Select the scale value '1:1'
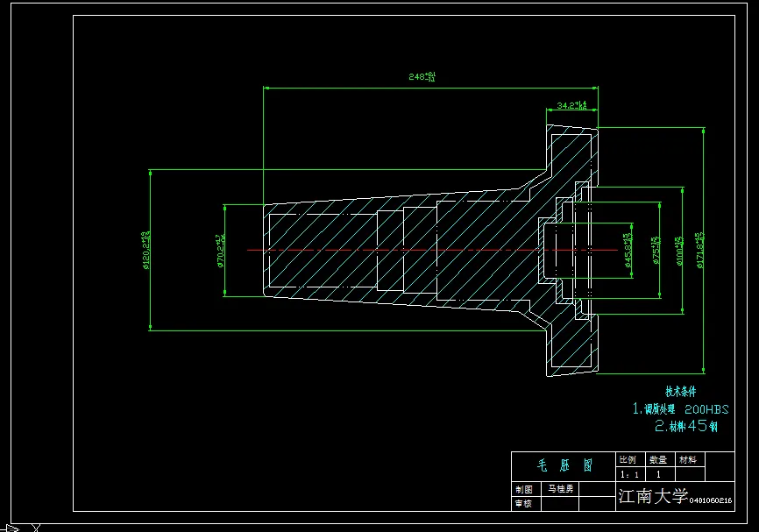 tap(629, 475)
